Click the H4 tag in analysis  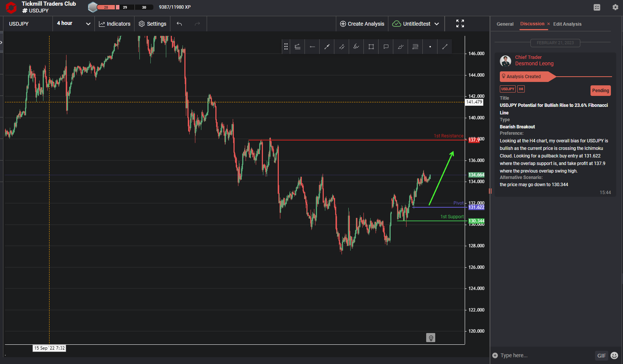[521, 89]
